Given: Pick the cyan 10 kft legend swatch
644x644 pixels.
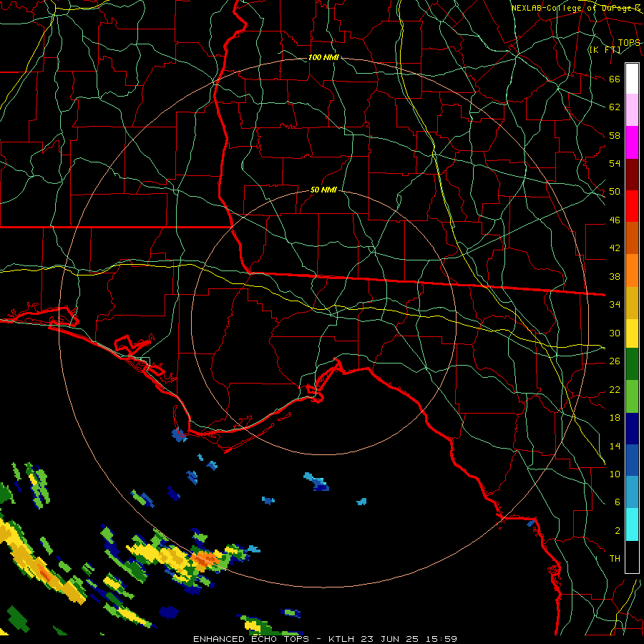Looking at the screenshot, I should (632, 525).
